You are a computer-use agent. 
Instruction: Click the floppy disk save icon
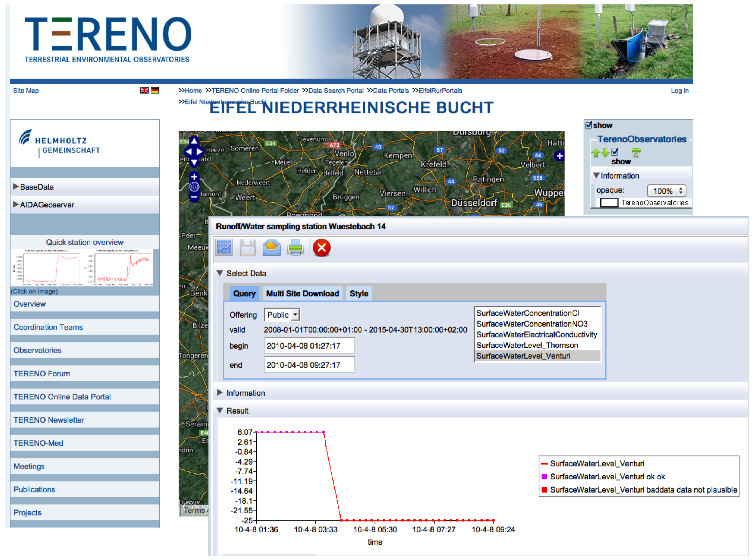[x=248, y=248]
